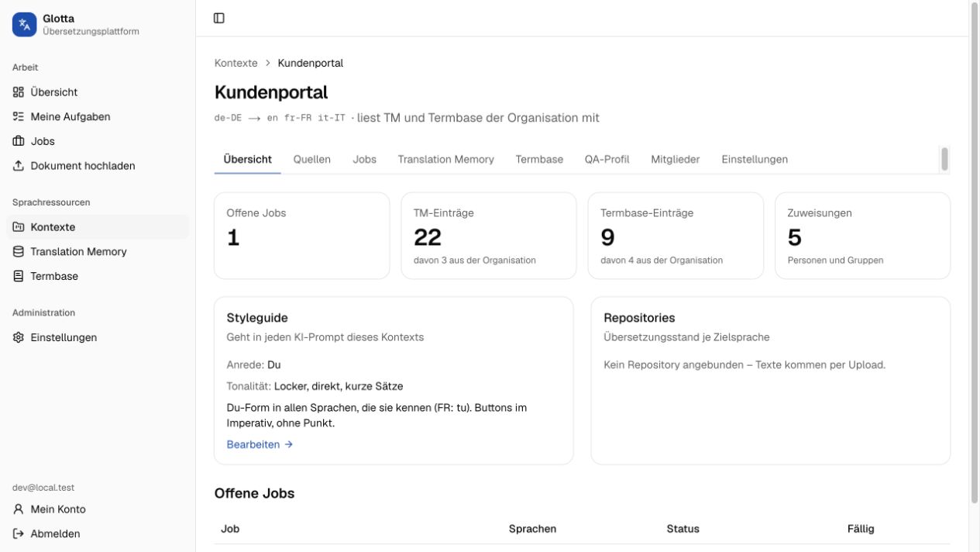Click the Offene Jobs stat card
This screenshot has width=980, height=552.
click(302, 236)
